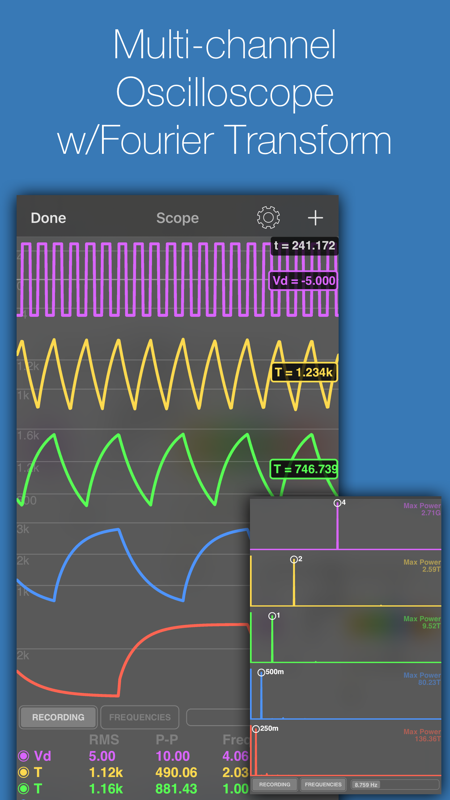Switch to the RECORDING tab in main scope

[x=58, y=717]
